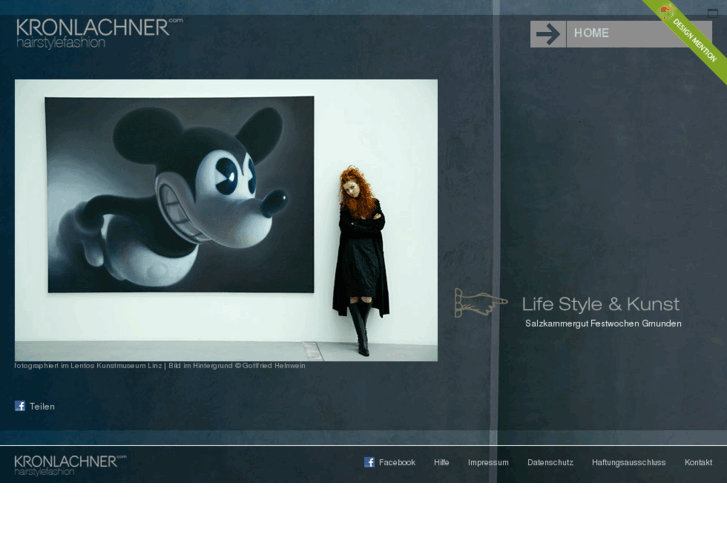Share page via Teilen link

[x=42, y=406]
